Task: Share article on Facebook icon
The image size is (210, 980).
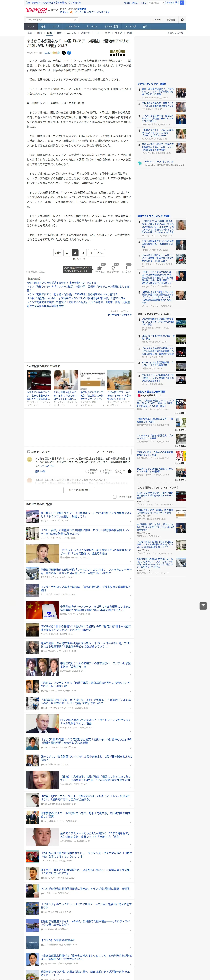Action: pos(69,53)
